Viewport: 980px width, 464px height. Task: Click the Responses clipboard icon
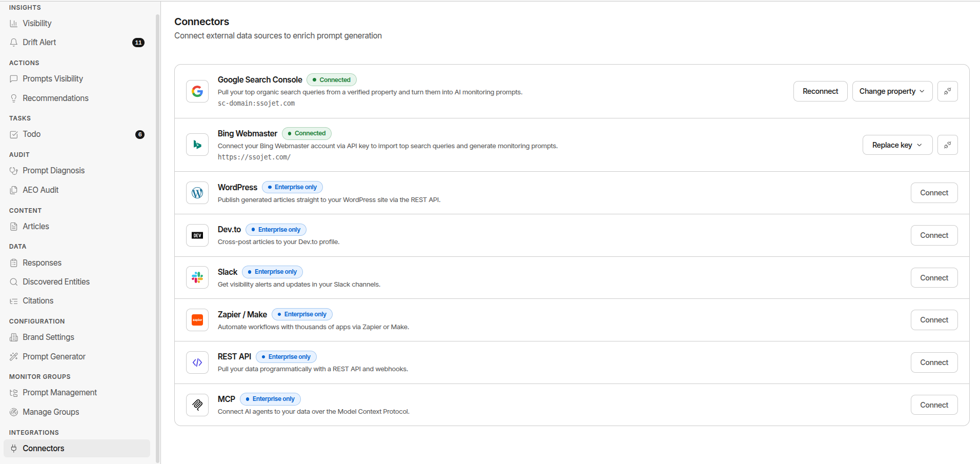click(14, 263)
